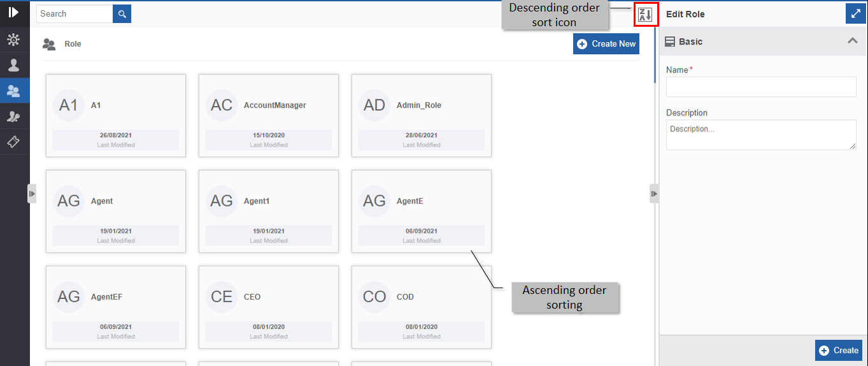
Task: Click the Edit Role panel title
Action: (685, 14)
